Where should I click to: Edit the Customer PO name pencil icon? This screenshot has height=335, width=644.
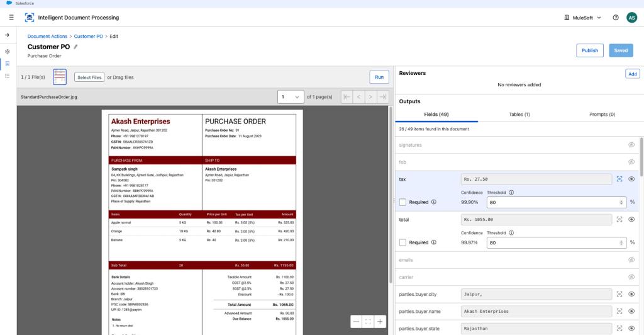pos(75,47)
